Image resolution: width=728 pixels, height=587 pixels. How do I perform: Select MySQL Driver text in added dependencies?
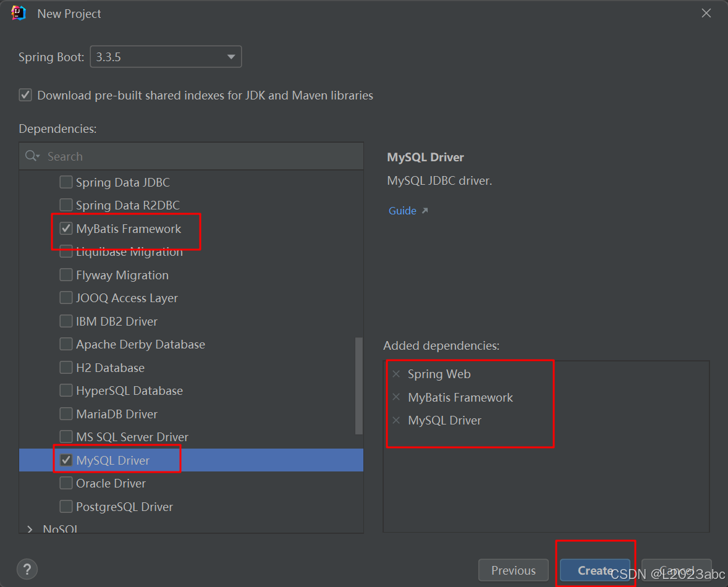click(x=445, y=420)
